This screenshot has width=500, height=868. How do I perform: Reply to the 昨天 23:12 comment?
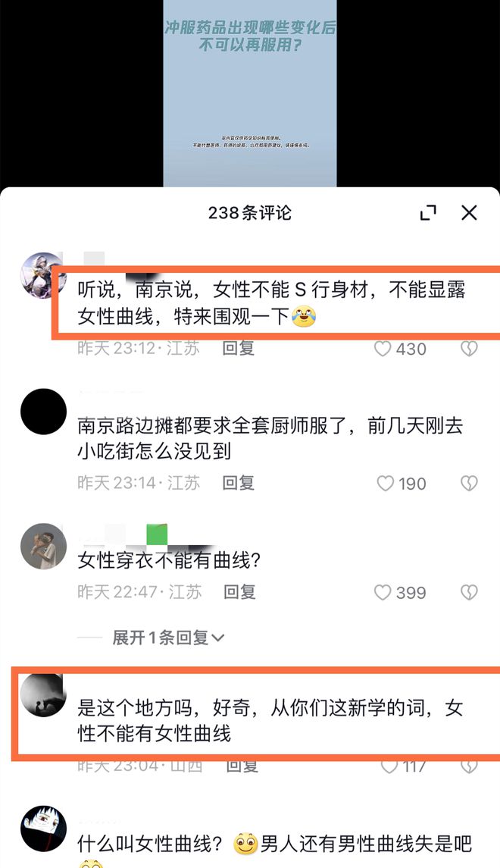tap(239, 348)
